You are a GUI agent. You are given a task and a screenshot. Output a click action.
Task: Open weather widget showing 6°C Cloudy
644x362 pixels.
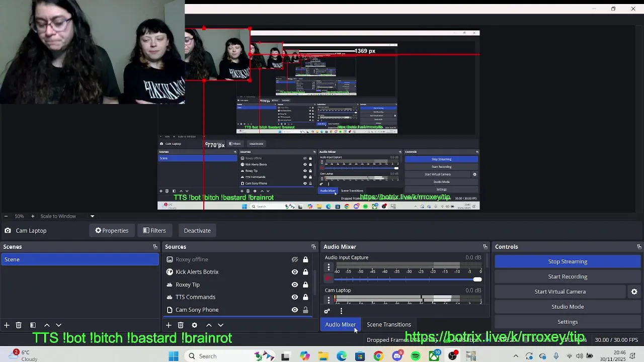(x=23, y=356)
